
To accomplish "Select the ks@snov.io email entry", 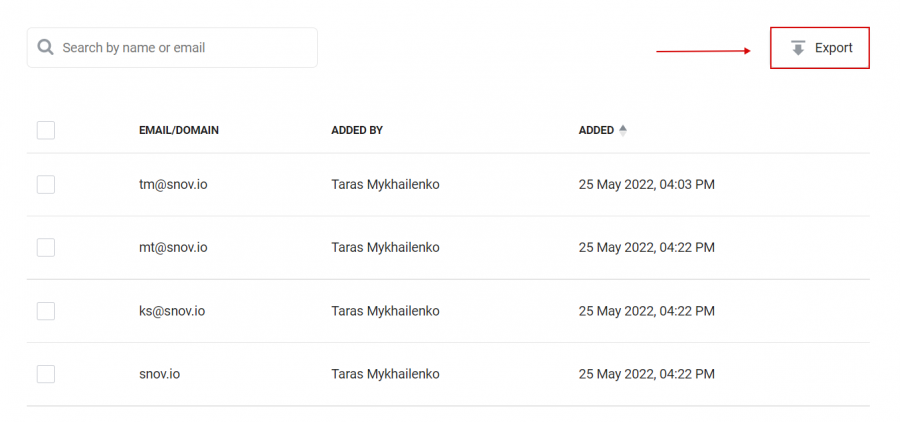I will tap(172, 311).
